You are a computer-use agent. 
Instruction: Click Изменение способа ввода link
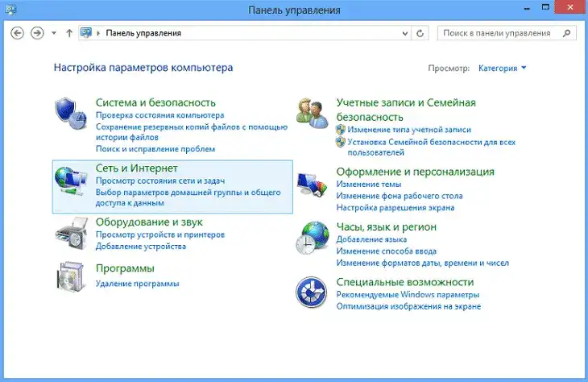pos(387,251)
